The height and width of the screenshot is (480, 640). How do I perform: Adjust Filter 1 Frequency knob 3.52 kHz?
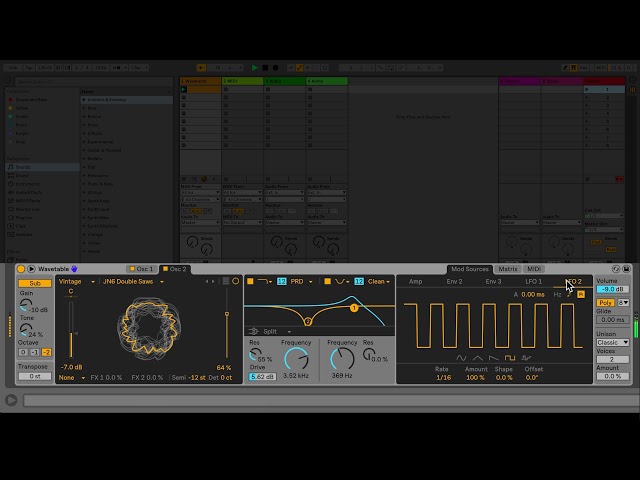pyautogui.click(x=296, y=359)
